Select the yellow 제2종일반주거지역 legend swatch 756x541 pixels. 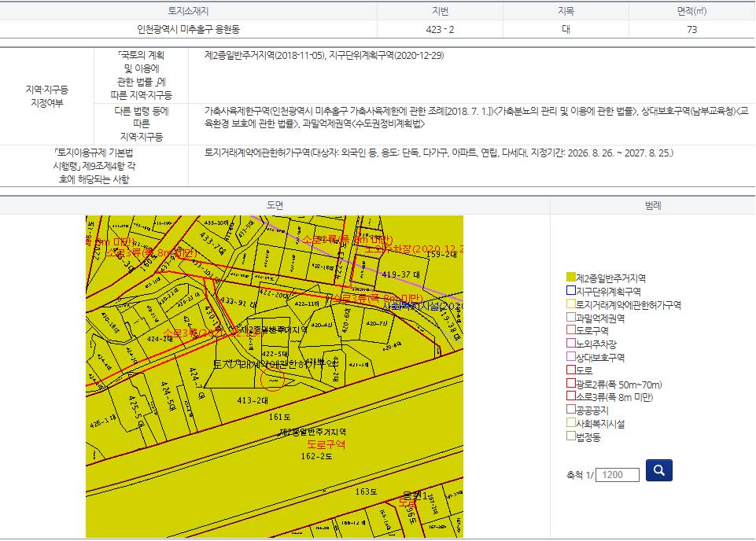pos(571,277)
